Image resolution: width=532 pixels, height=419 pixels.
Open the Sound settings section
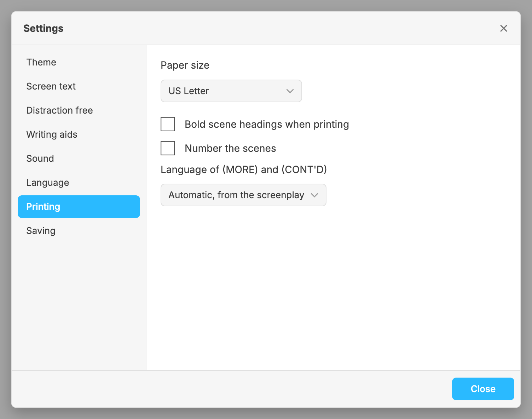tap(79, 159)
